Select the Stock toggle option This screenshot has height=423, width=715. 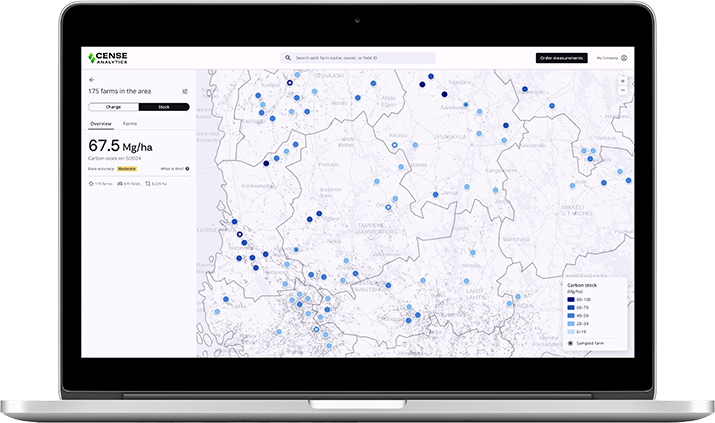click(x=163, y=106)
